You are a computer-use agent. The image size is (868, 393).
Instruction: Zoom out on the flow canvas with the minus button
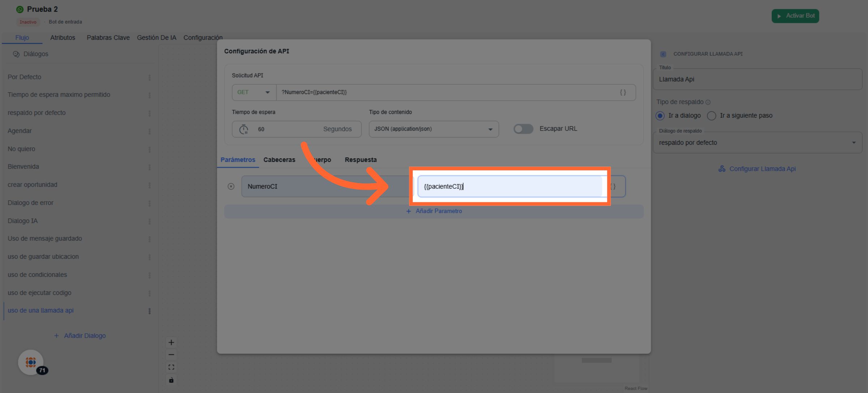(171, 355)
